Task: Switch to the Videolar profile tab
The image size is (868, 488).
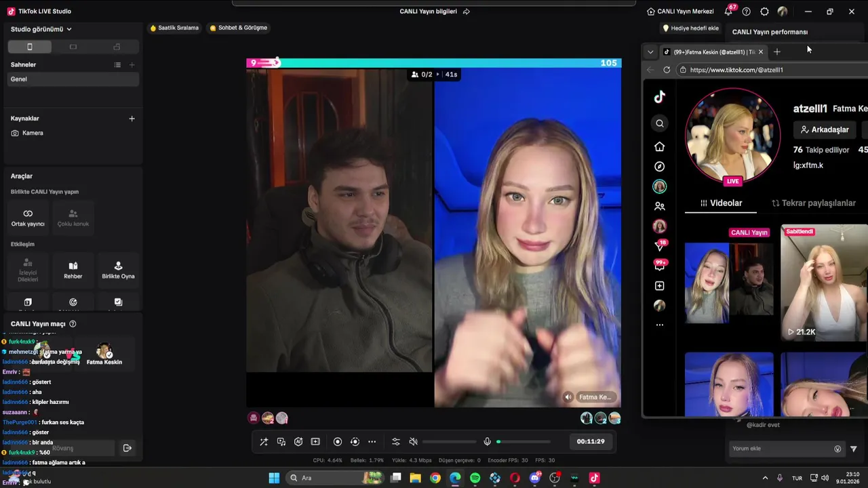Action: (x=721, y=203)
